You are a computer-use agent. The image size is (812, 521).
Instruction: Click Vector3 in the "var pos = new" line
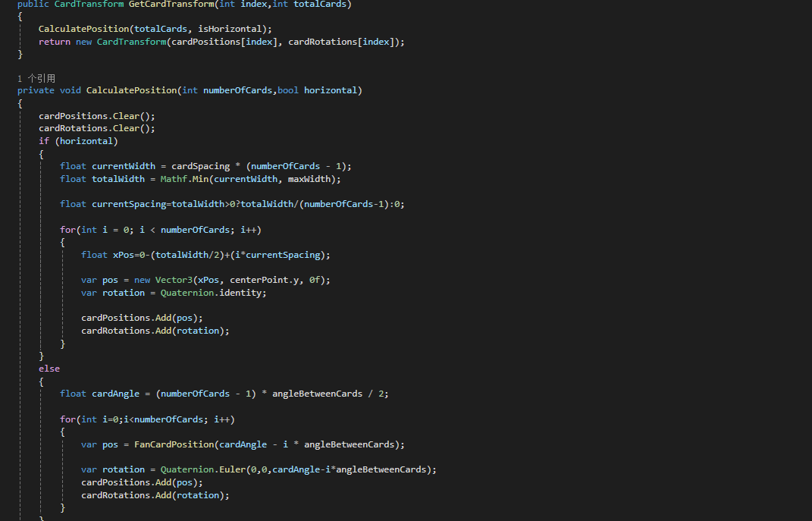(x=174, y=280)
